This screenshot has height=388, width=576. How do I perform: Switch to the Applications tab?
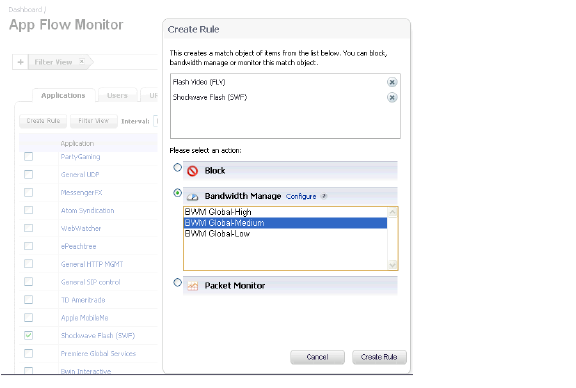pyautogui.click(x=63, y=96)
